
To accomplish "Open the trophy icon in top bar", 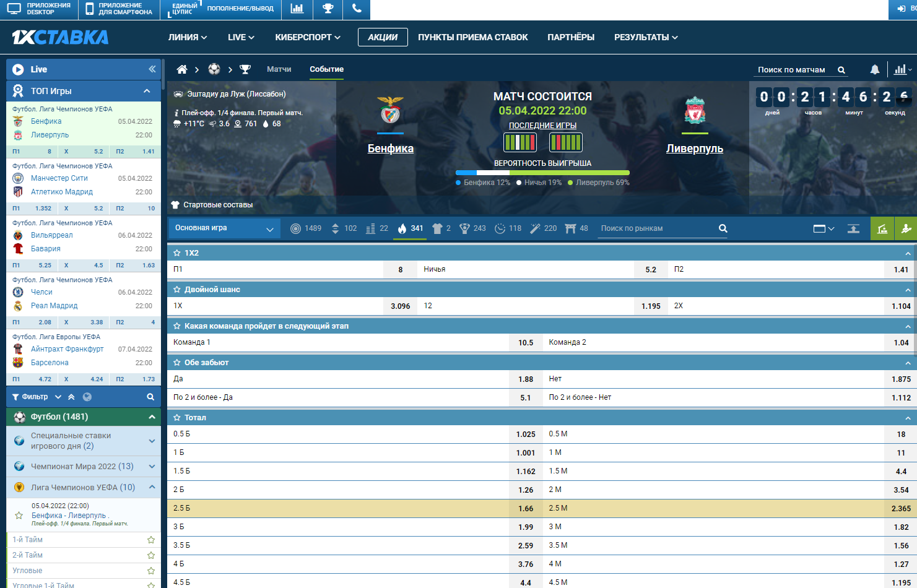I will tap(328, 9).
